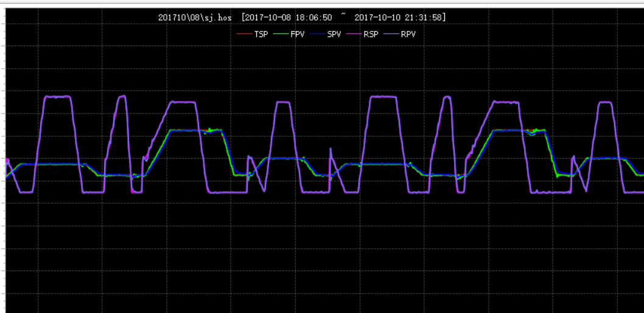This screenshot has height=313, width=644.
Task: Click the blue SPV legend line
Action: [x=317, y=35]
